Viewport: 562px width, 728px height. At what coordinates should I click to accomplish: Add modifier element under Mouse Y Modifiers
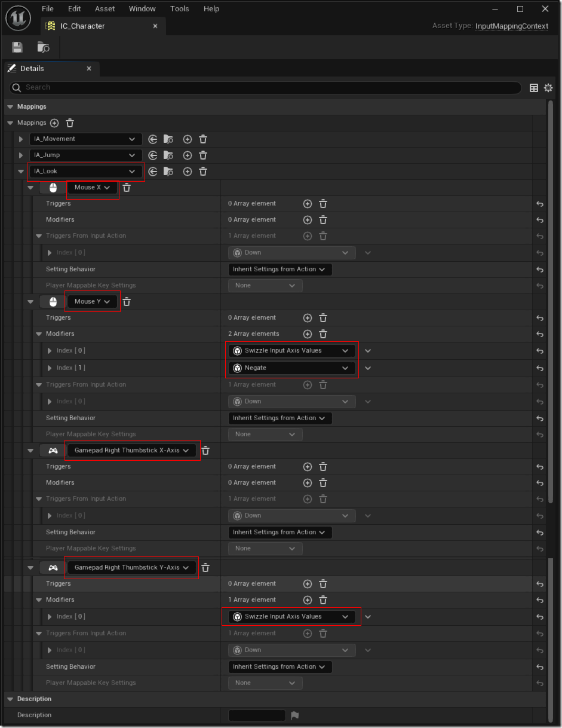[x=308, y=334]
